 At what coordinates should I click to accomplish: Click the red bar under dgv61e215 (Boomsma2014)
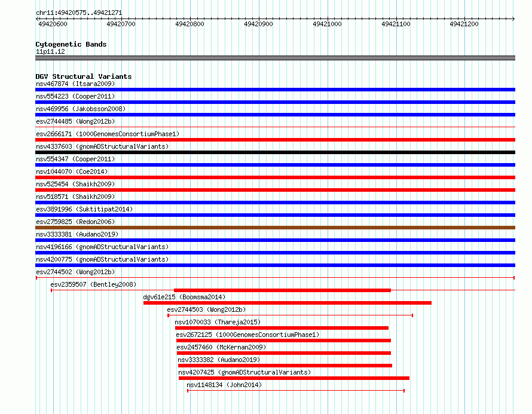click(288, 303)
